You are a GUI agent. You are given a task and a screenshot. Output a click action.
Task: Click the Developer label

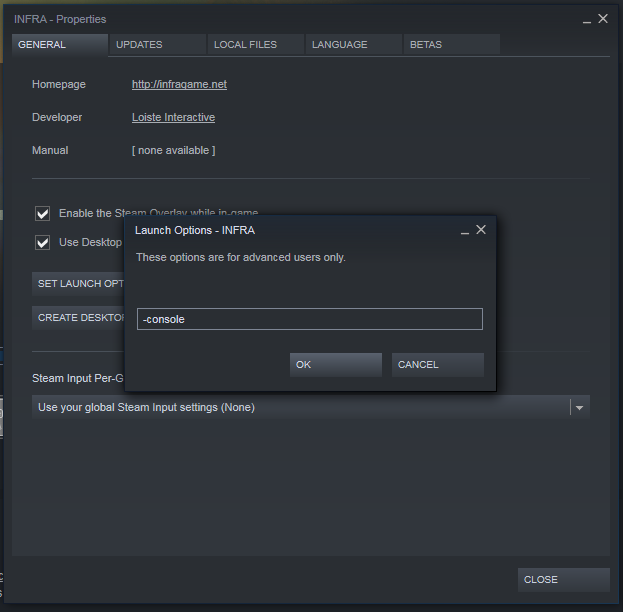pos(57,117)
